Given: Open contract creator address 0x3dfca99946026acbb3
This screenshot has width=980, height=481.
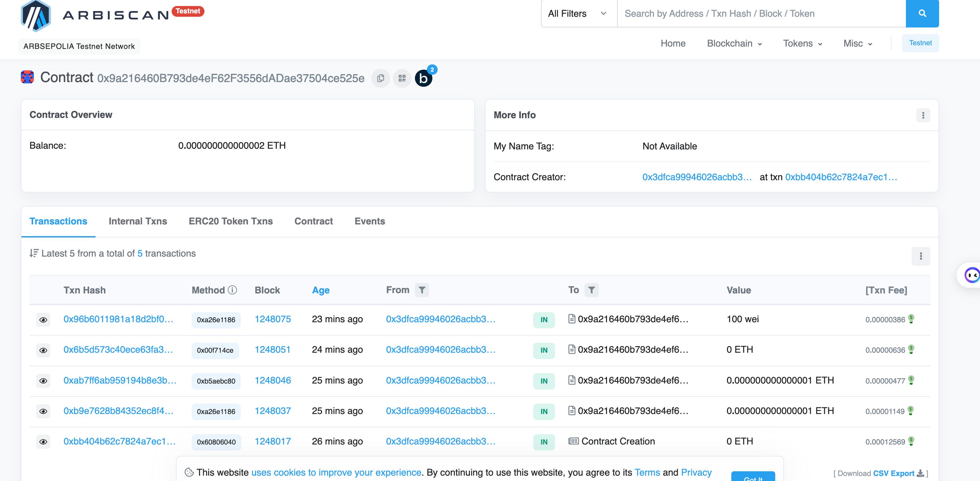Looking at the screenshot, I should pos(697,177).
